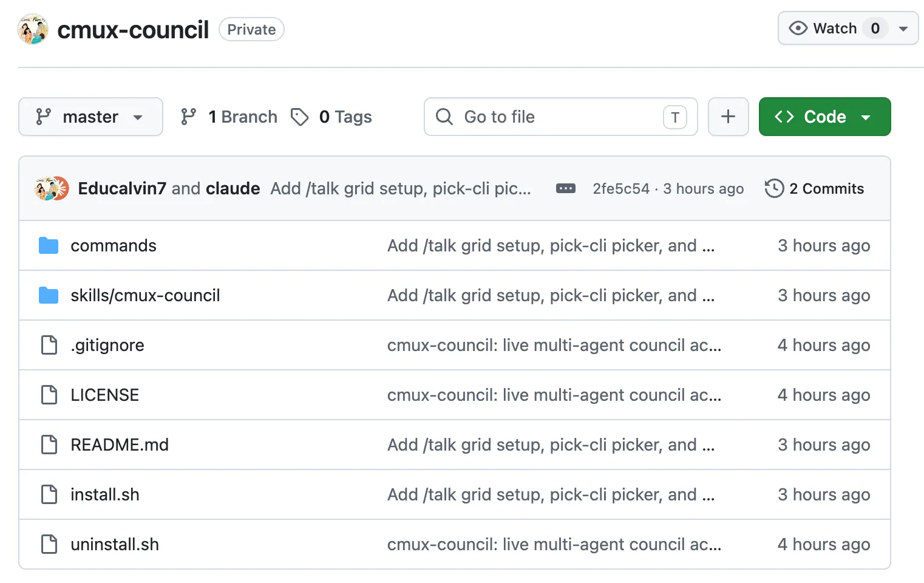This screenshot has height=583, width=924.
Task: Click '3 hours ago' on the README.md row
Action: pos(824,445)
